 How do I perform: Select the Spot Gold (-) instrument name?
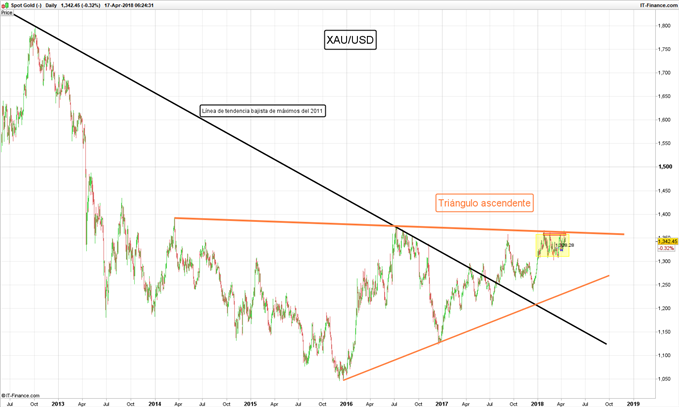26,5
